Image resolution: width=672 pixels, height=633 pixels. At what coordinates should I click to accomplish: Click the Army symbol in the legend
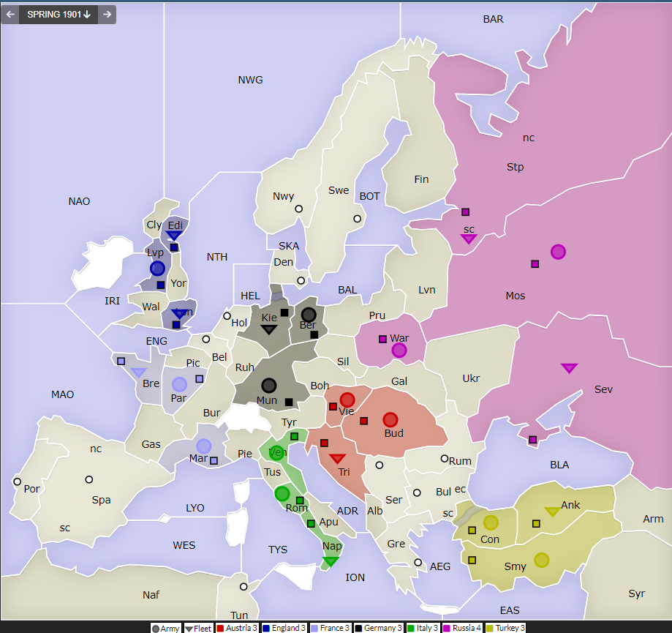point(156,629)
